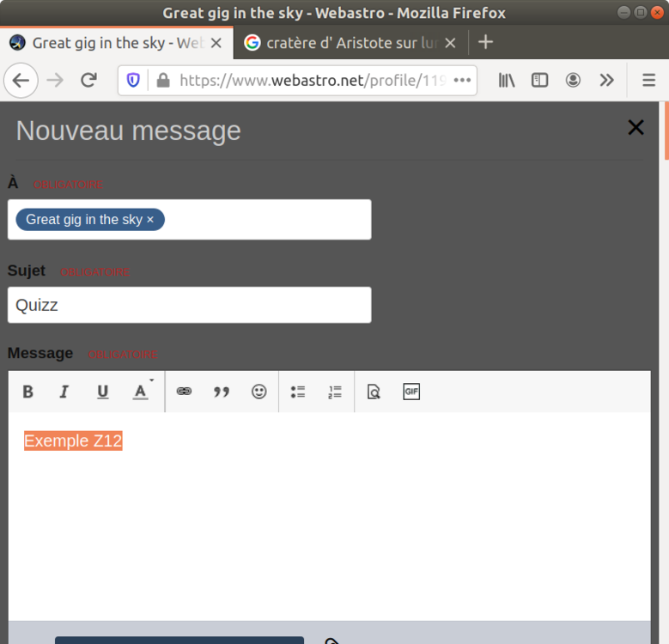Insert a quote block

[222, 392]
